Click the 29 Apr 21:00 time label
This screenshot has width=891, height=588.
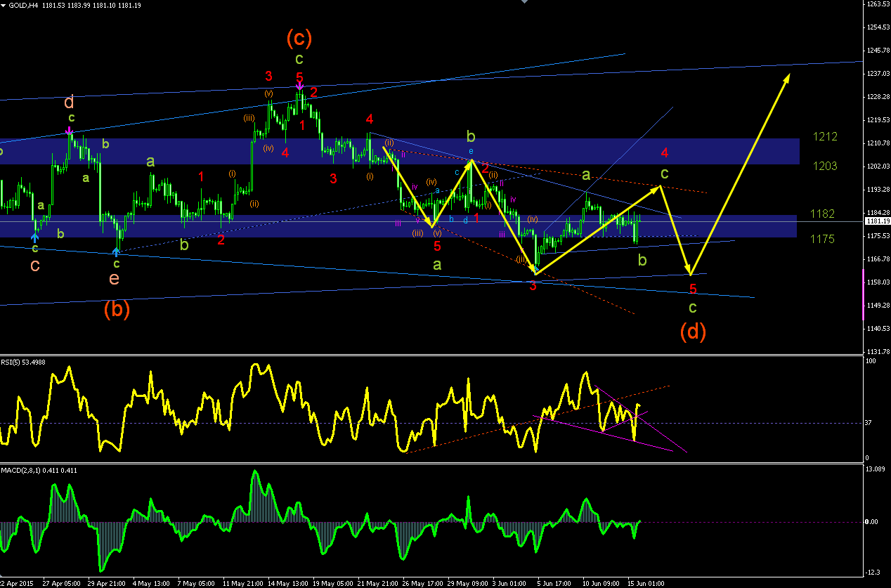click(107, 583)
